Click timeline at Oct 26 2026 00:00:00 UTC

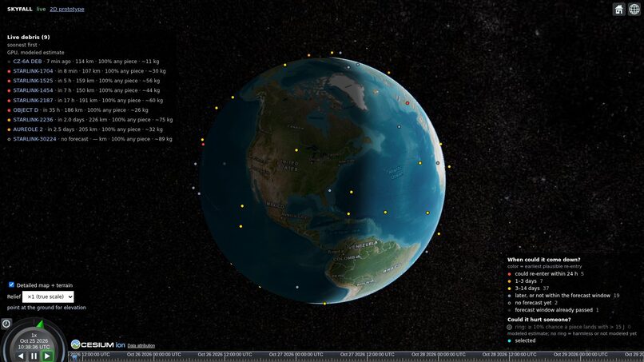153,356
